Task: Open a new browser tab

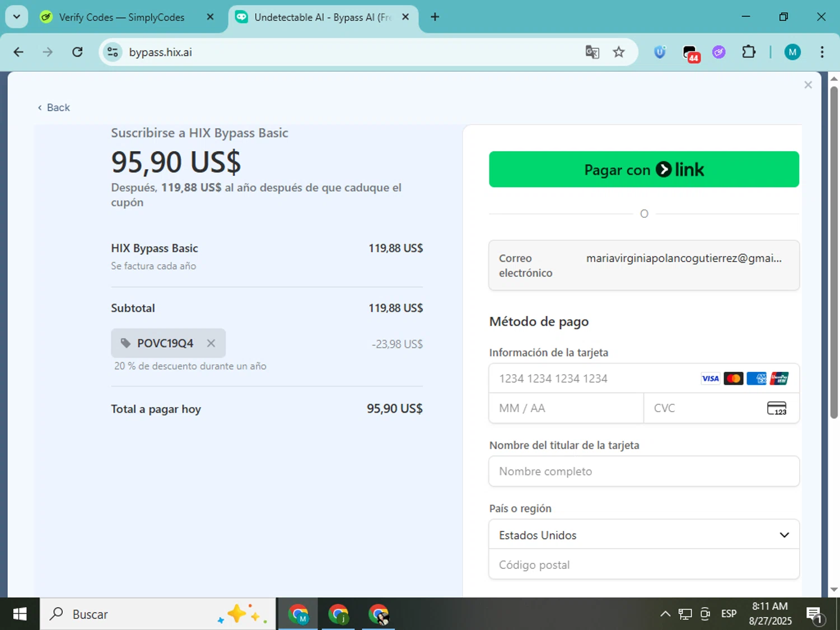Action: pyautogui.click(x=435, y=17)
